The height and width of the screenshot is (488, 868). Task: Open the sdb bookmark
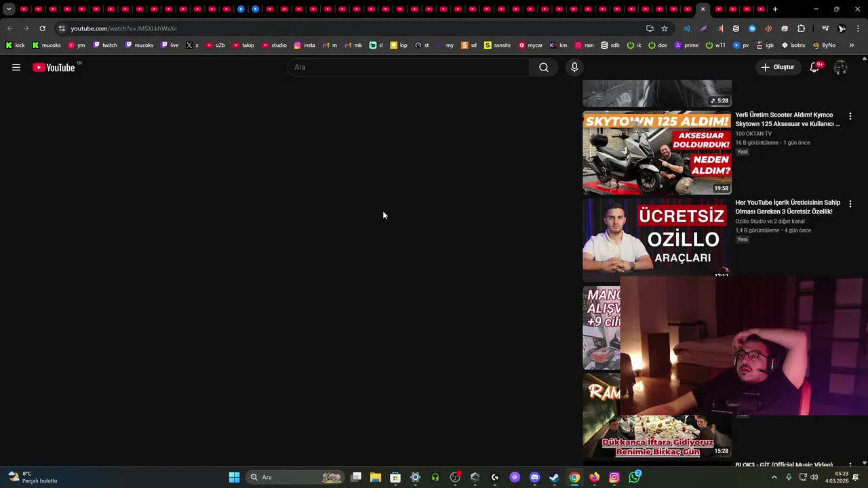click(610, 45)
